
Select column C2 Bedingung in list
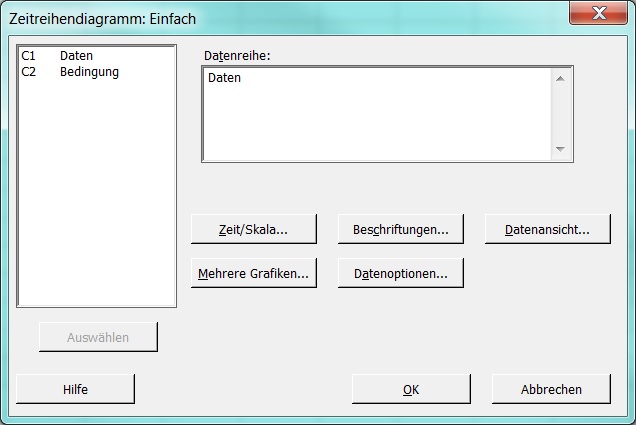(97, 72)
